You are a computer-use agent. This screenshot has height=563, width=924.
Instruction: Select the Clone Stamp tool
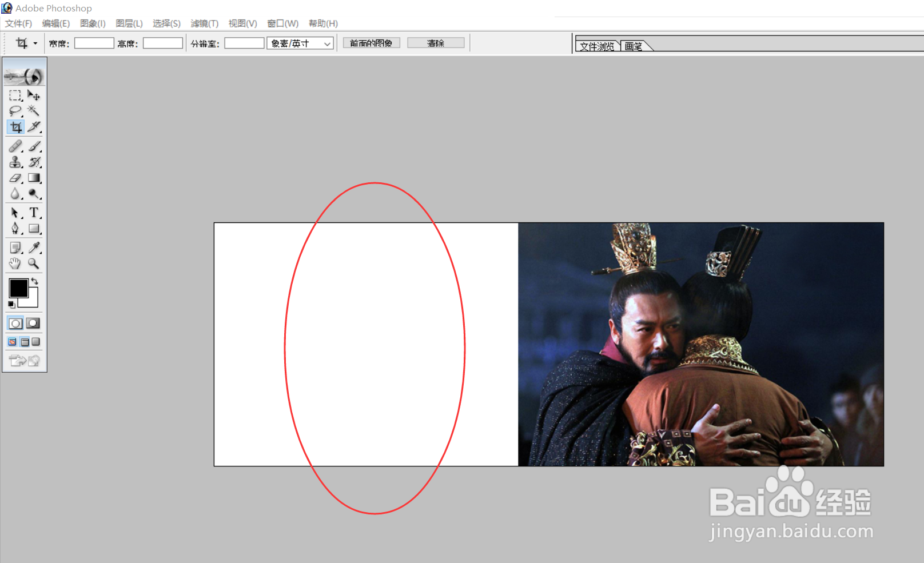click(15, 162)
